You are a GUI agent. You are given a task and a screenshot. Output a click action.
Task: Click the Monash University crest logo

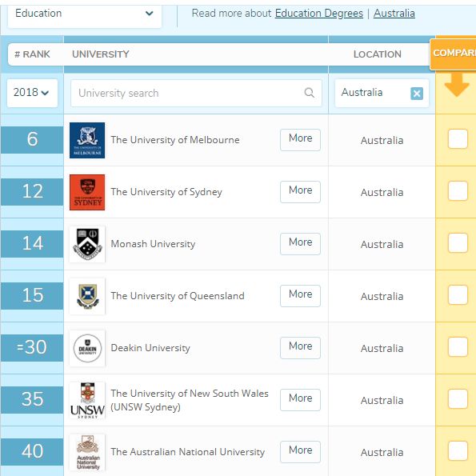click(87, 244)
